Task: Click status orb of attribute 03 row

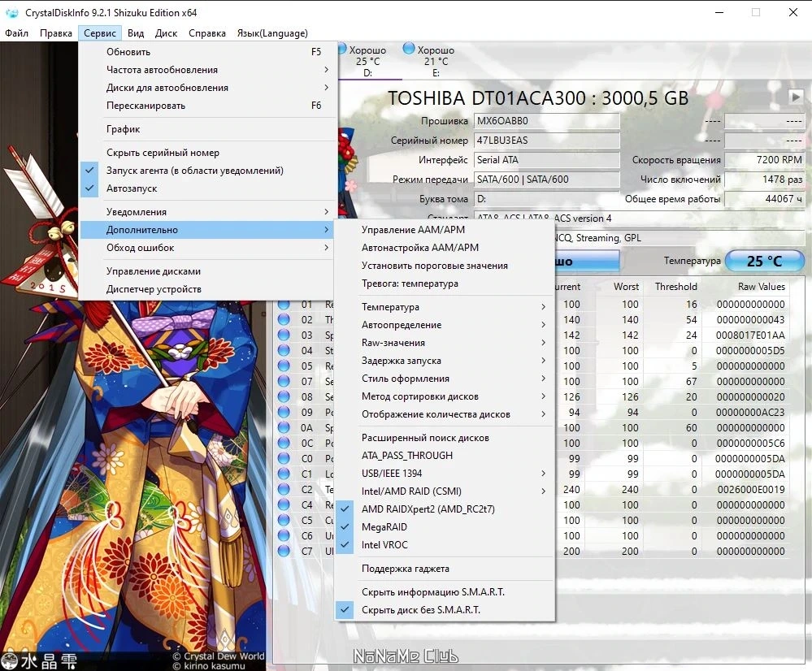Action: (284, 335)
